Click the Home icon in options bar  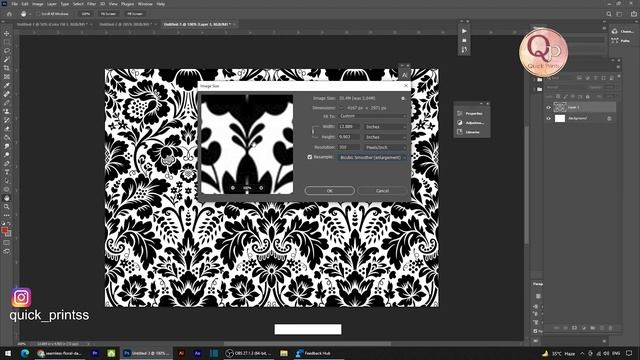[x=9, y=13]
